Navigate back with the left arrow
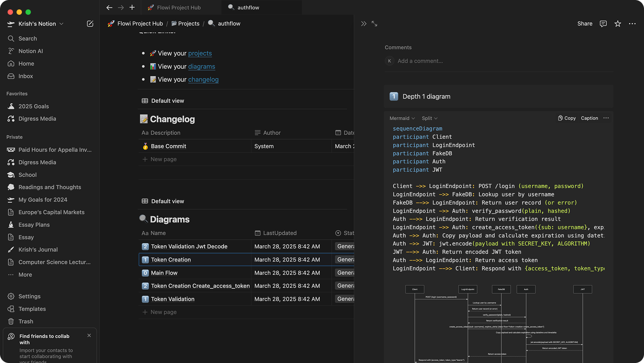 pos(109,8)
